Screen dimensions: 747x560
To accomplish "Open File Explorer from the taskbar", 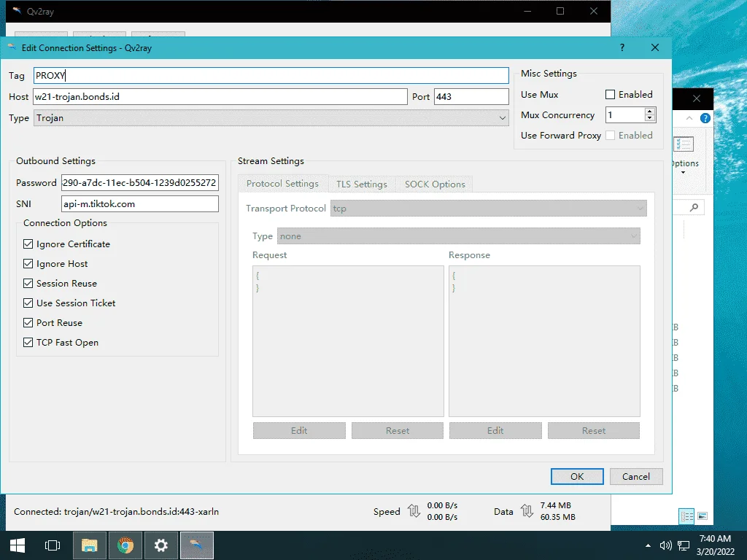I will point(89,545).
